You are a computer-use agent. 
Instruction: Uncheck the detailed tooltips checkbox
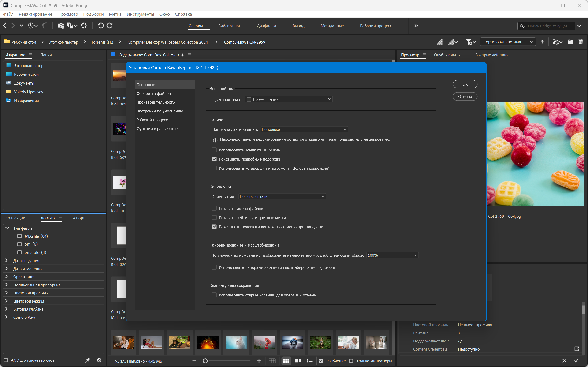(214, 159)
